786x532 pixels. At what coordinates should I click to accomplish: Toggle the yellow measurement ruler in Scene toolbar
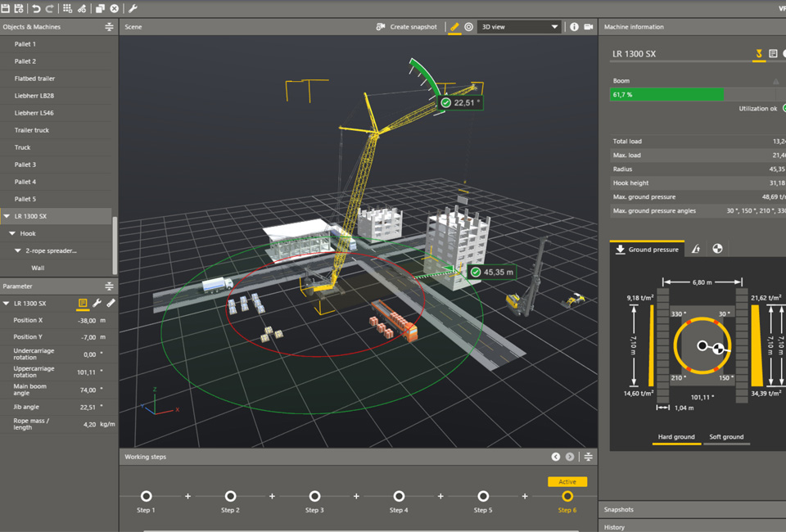pyautogui.click(x=454, y=27)
